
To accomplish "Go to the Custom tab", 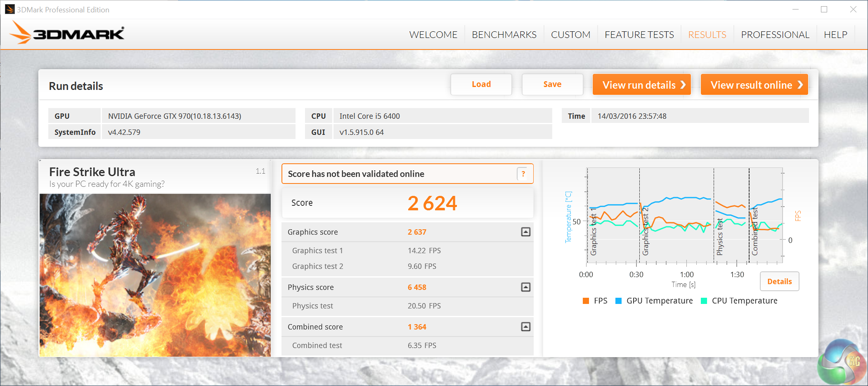I will (x=570, y=35).
